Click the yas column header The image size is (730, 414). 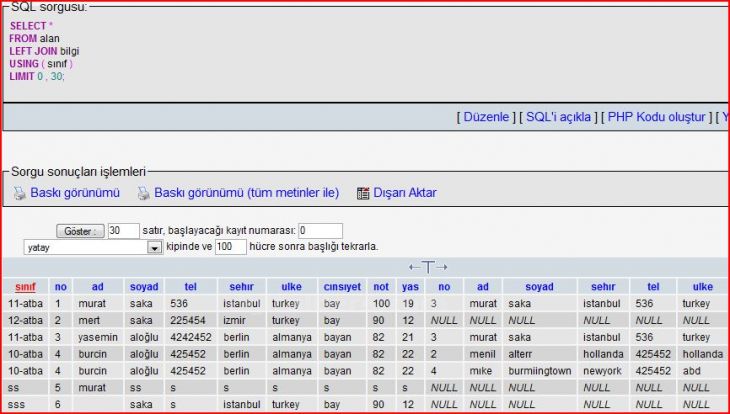[410, 286]
